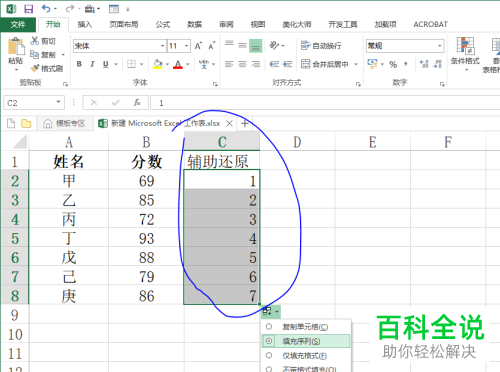
Task: Add a new document tab with plus
Action: pos(245,123)
